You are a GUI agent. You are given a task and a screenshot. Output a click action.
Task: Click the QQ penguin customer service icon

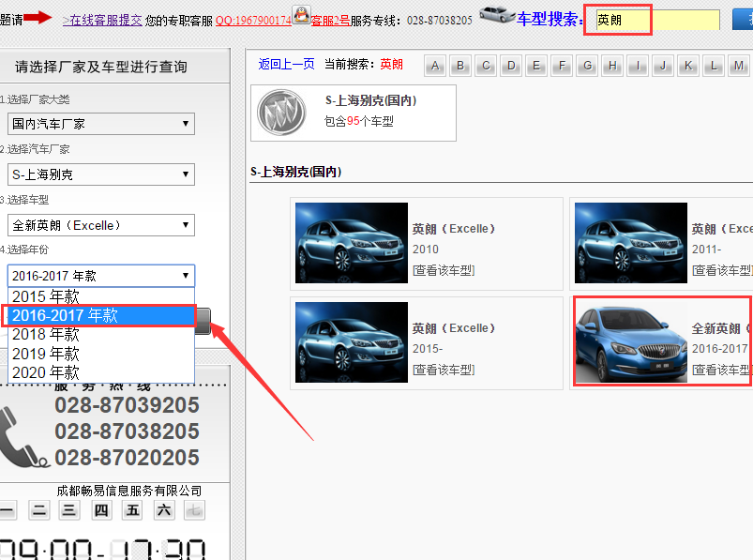[302, 15]
